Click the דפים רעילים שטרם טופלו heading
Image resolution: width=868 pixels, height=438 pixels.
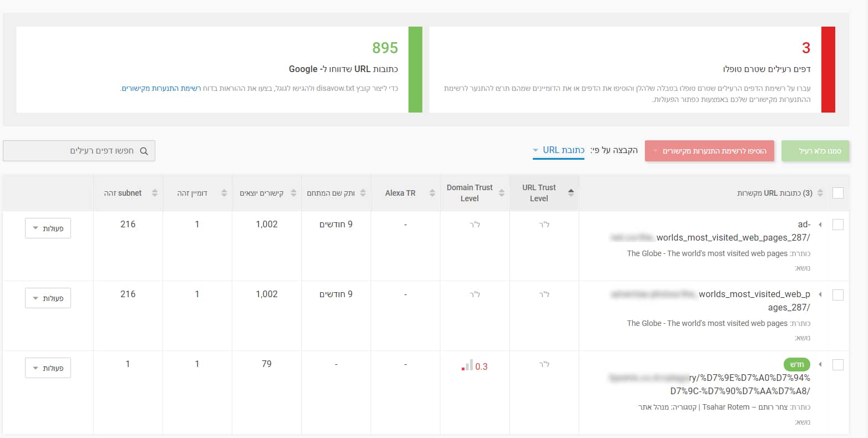click(x=767, y=69)
